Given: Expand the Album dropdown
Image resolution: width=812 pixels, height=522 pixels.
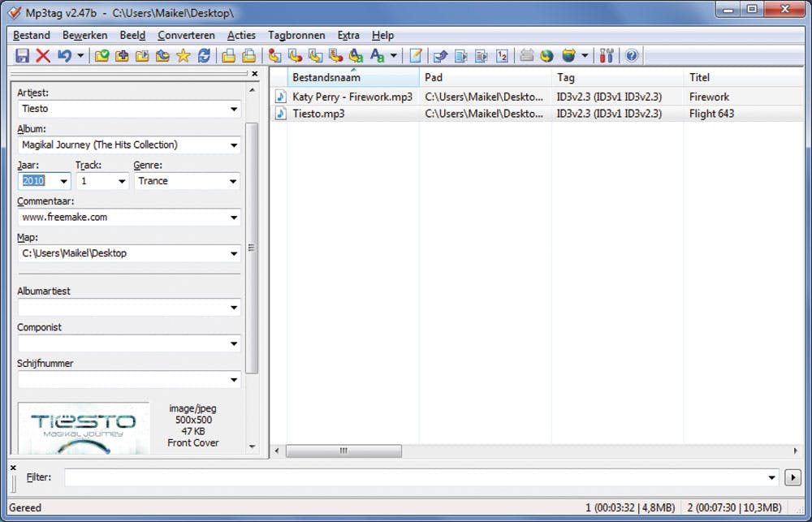Looking at the screenshot, I should tap(234, 145).
